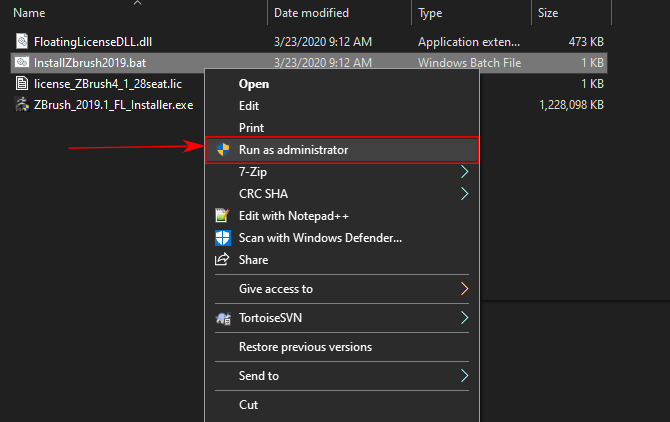The height and width of the screenshot is (422, 670).
Task: Click the 1 KB size of InstallZbrush2019.bat
Action: tap(592, 63)
